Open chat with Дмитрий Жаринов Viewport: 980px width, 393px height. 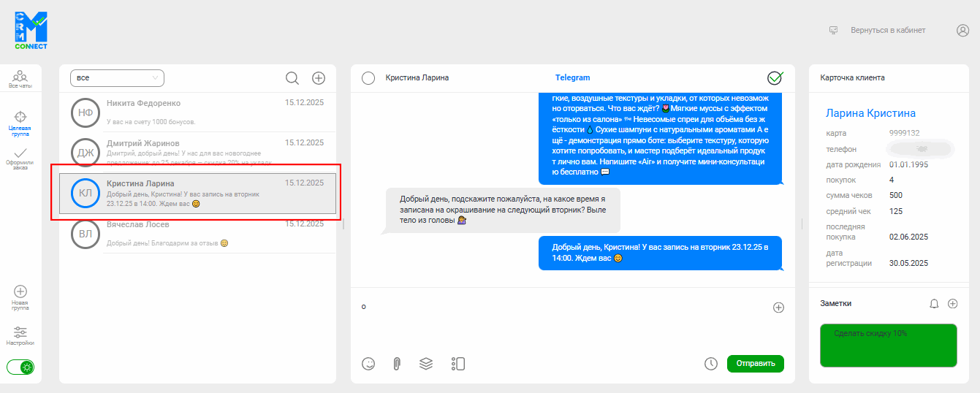click(x=197, y=151)
